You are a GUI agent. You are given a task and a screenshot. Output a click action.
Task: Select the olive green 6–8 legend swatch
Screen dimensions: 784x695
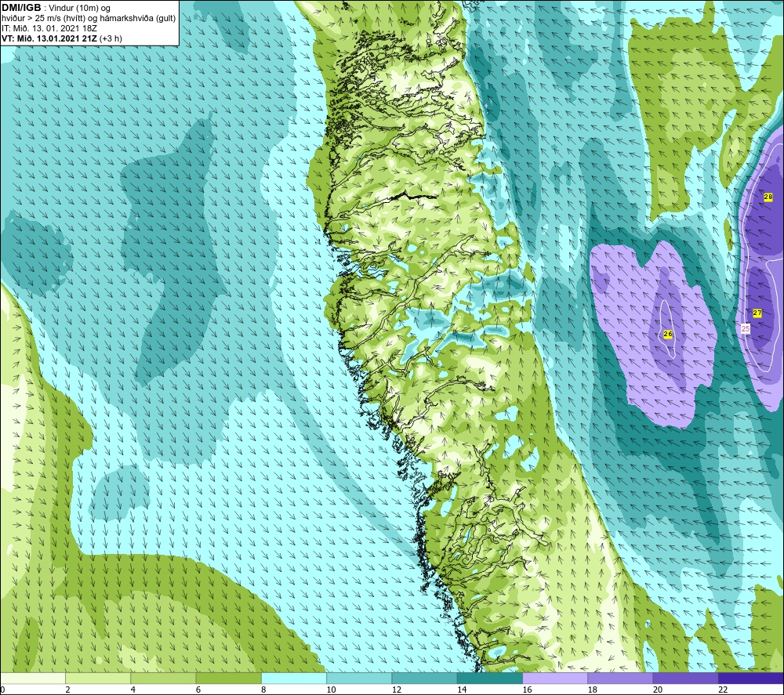click(x=228, y=678)
